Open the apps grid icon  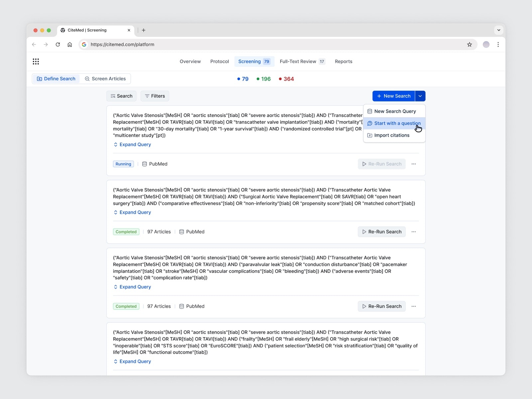point(36,62)
